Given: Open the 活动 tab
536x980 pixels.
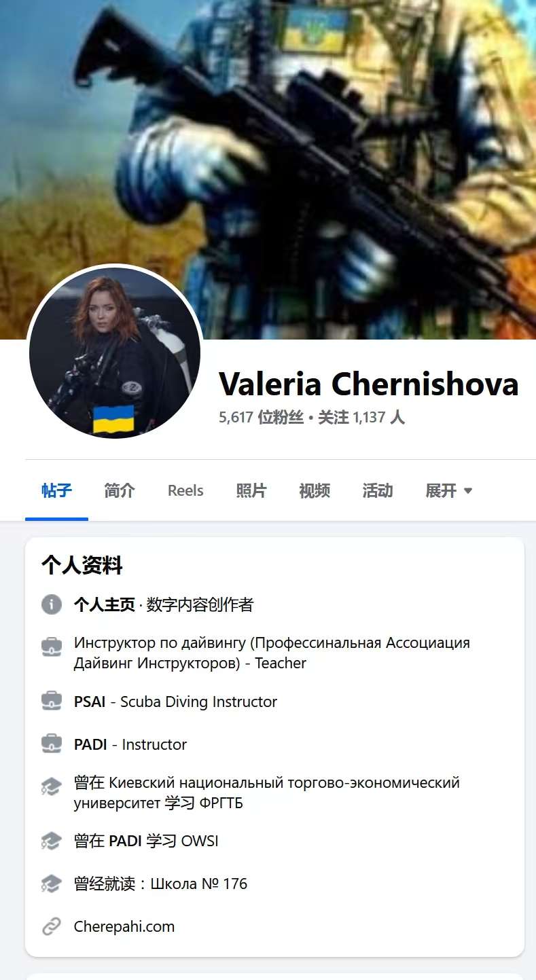Looking at the screenshot, I should [x=378, y=490].
